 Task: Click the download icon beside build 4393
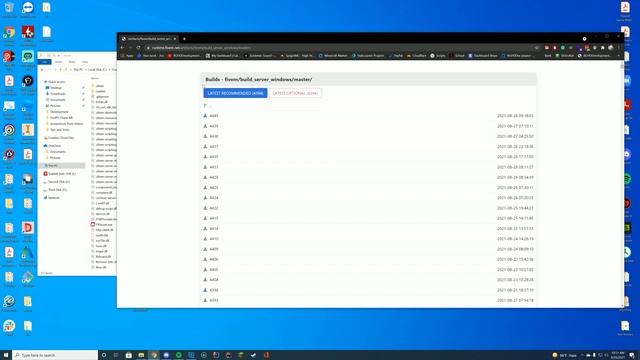pyautogui.click(x=205, y=300)
